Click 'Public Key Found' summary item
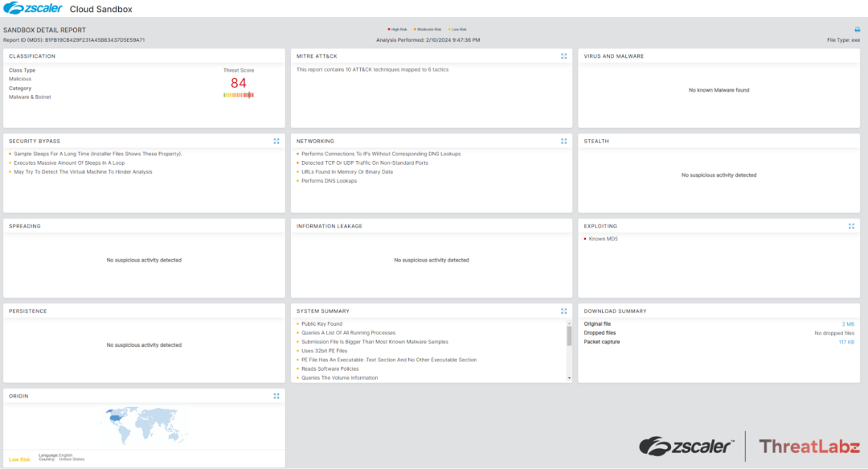The width and height of the screenshot is (868, 469). click(321, 324)
